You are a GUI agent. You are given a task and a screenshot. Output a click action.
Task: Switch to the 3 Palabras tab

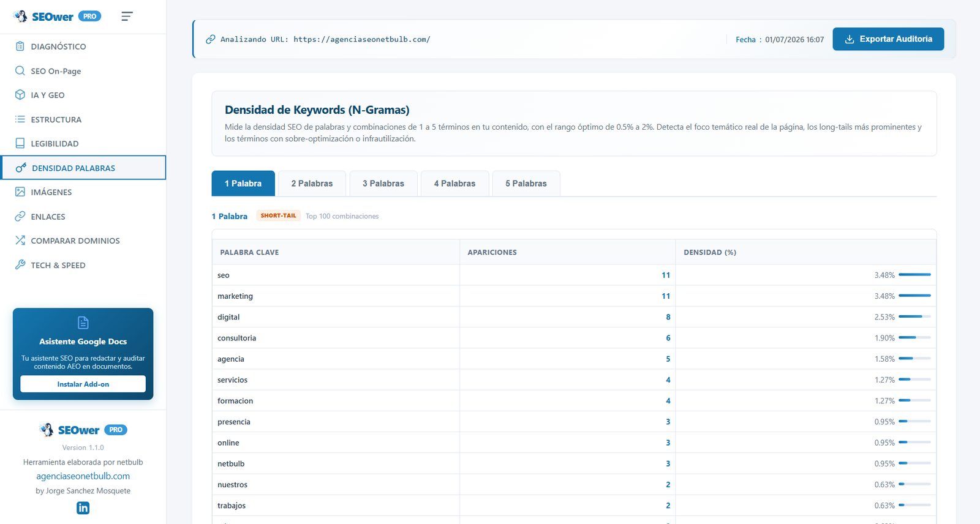click(x=383, y=184)
